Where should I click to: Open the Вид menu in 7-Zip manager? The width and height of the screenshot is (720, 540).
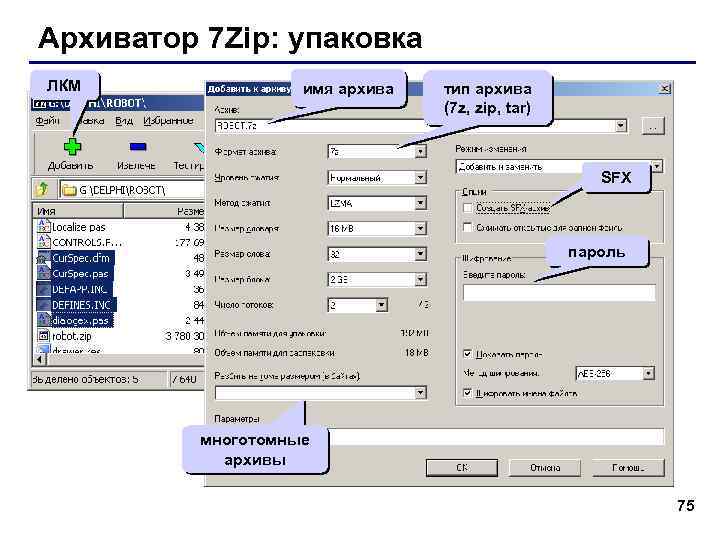(124, 121)
